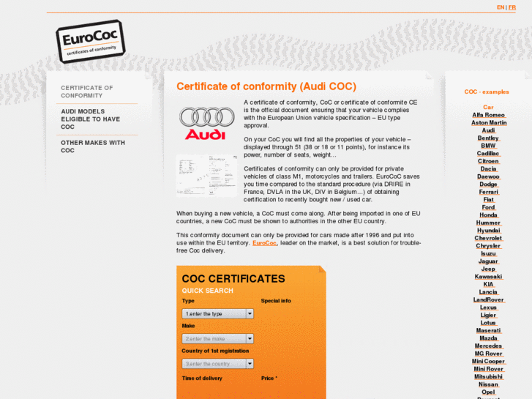
Task: Switch language to FR
Action: coord(512,7)
